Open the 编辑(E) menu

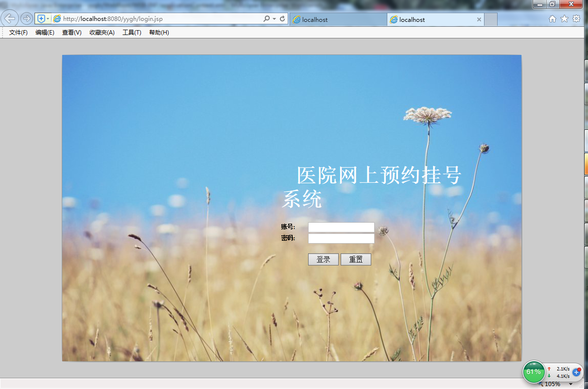(45, 33)
